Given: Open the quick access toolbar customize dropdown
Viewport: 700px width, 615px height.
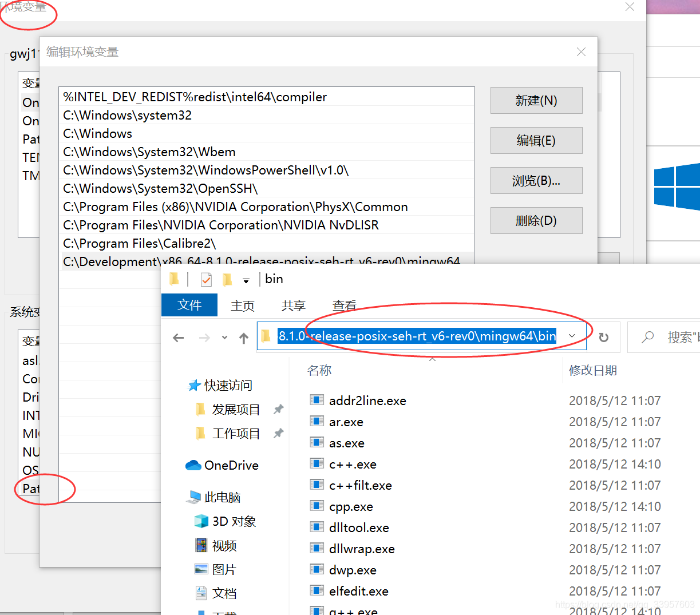Looking at the screenshot, I should (246, 280).
